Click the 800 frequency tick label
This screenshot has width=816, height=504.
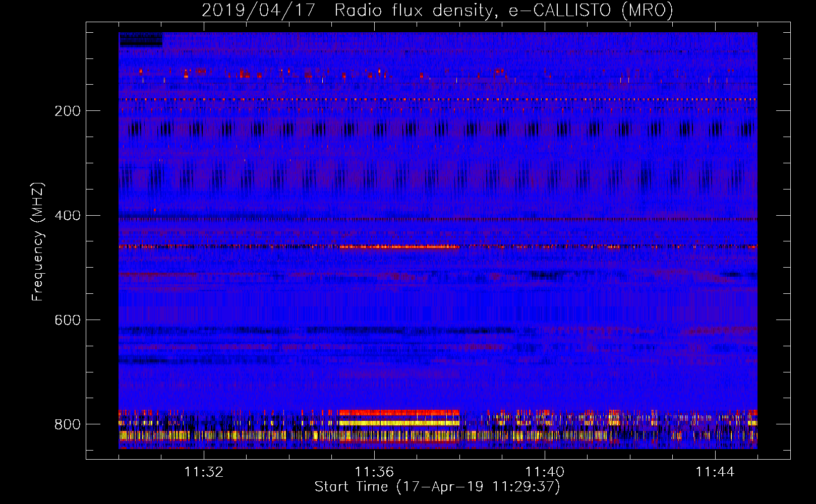point(67,424)
